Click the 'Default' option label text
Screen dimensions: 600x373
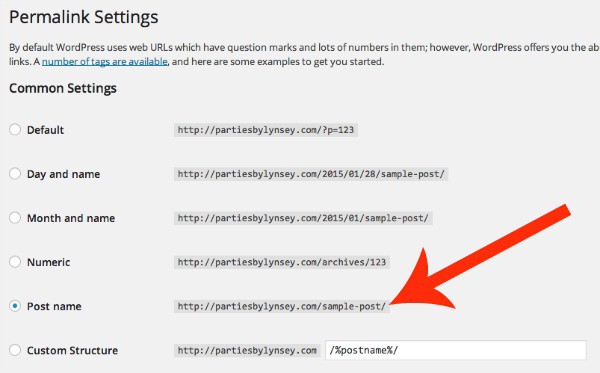pos(45,130)
